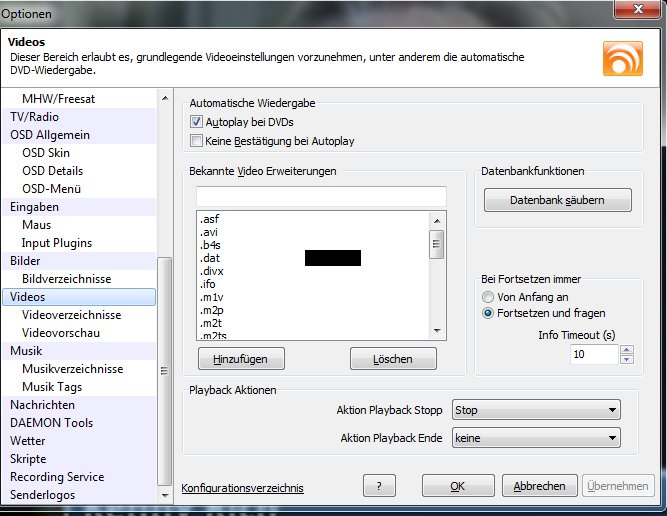Select Eingaben category
Screen dimensions: 667x516
click(x=79, y=207)
